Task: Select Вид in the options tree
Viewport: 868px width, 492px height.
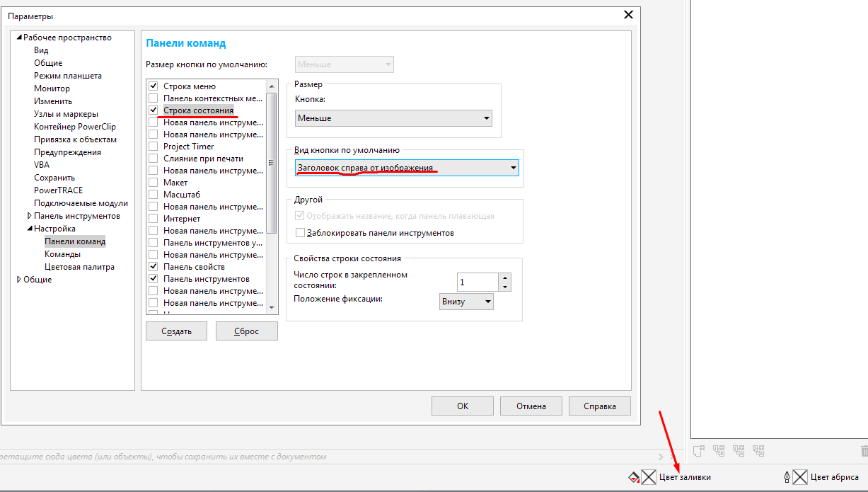Action: [x=41, y=50]
